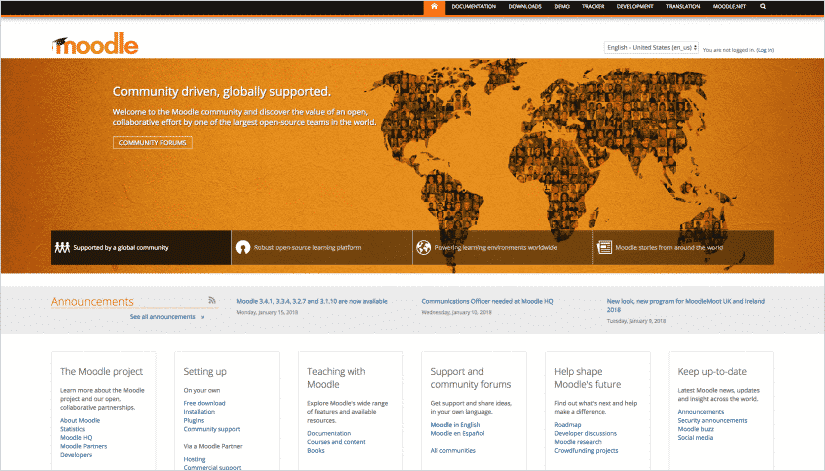Open the Courses and content link
The height and width of the screenshot is (471, 825).
coord(336,442)
